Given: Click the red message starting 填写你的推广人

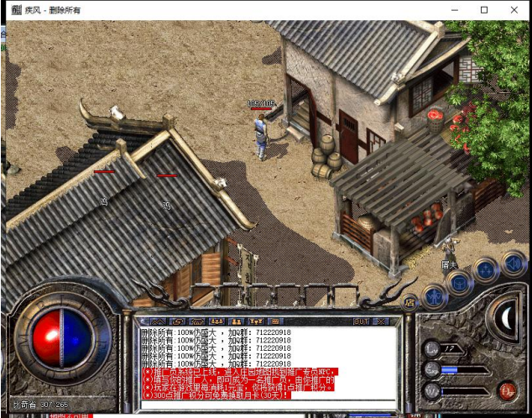Looking at the screenshot, I should pos(238,379).
